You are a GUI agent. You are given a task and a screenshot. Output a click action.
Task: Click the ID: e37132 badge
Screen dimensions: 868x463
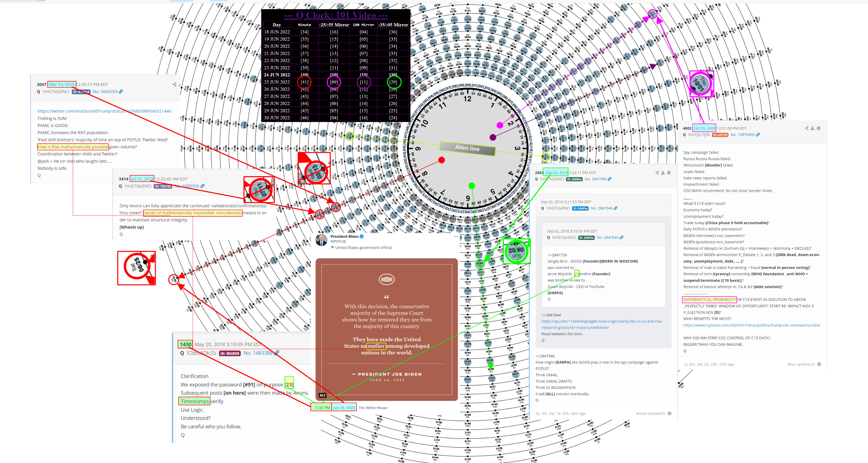tap(720, 135)
